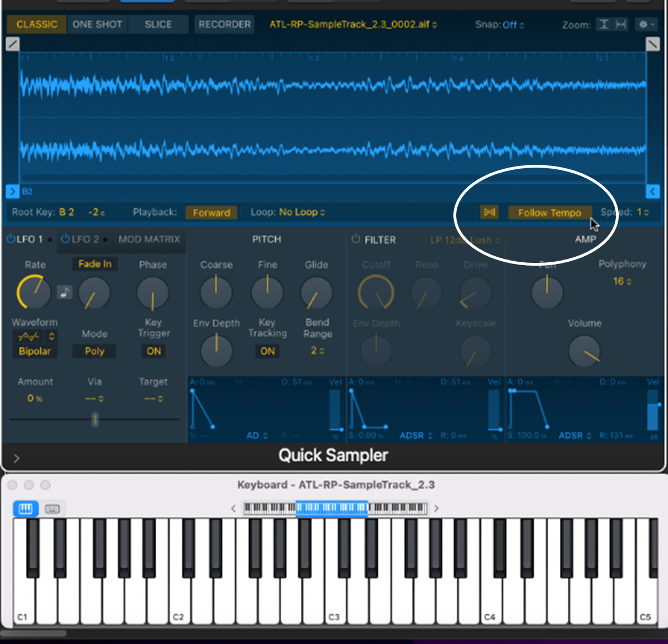Shift keyboard range up with right arrow
Image resolution: width=668 pixels, height=644 pixels.
436,508
